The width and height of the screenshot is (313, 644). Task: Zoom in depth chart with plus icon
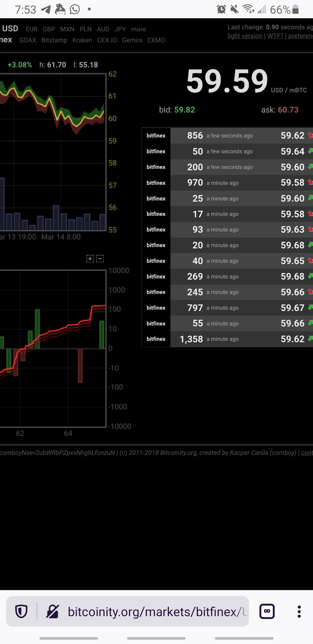[90, 259]
